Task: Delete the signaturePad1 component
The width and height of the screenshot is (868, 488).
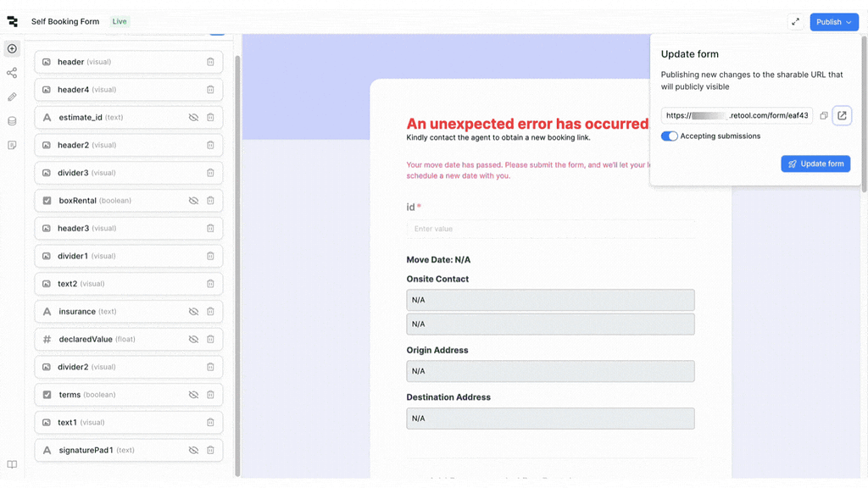Action: pyautogui.click(x=209, y=450)
